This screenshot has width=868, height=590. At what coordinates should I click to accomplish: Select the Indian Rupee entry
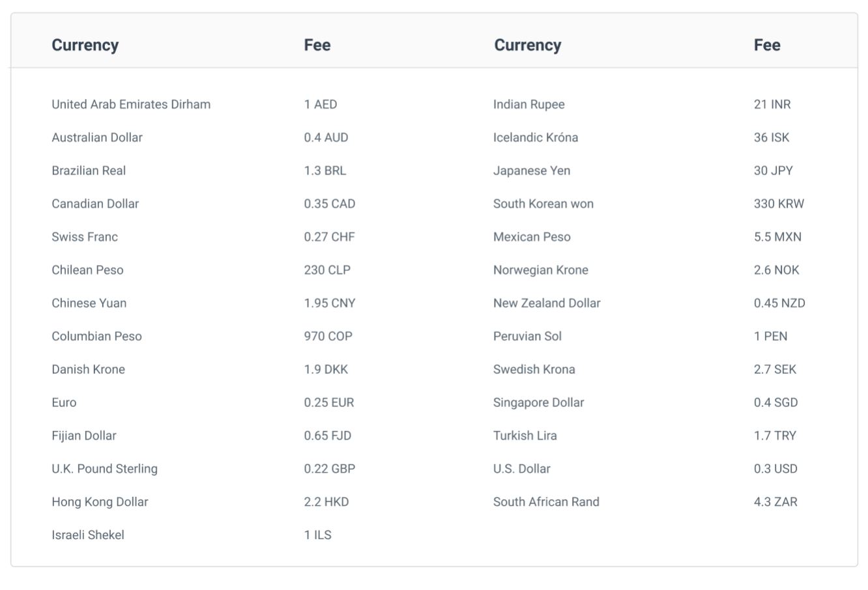529,104
